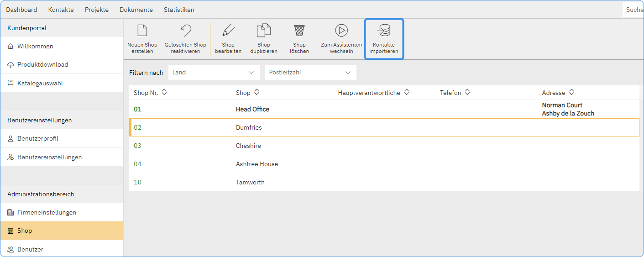Click Zum Assistenten wechseln play icon

pyautogui.click(x=341, y=31)
